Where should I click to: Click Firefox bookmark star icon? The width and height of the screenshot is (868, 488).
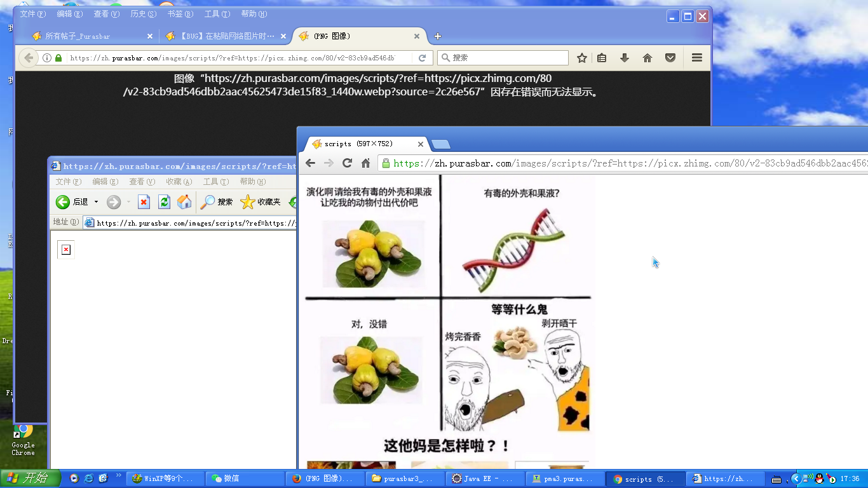581,58
